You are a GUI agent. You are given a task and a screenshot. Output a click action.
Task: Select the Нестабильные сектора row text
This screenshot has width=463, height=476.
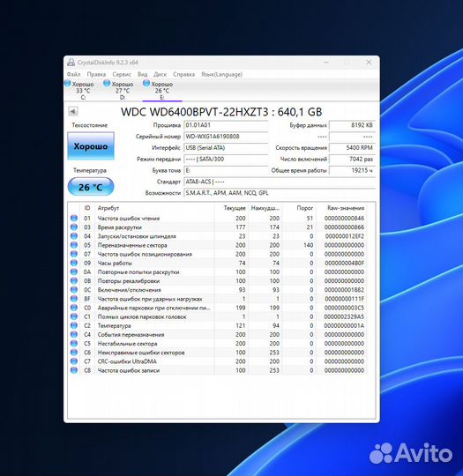[127, 344]
